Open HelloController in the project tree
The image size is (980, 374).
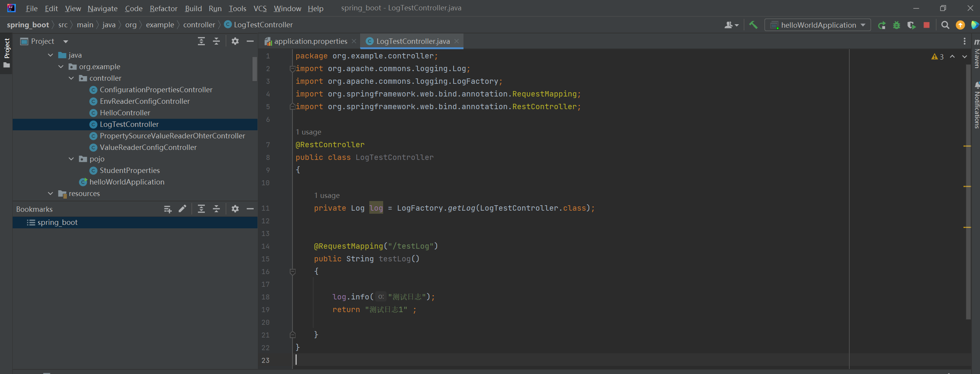125,113
